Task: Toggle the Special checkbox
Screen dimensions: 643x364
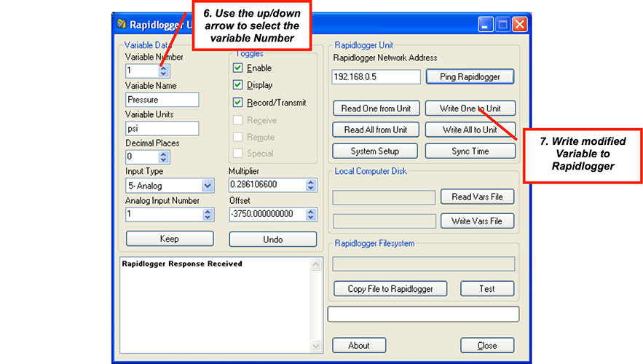Action: click(237, 154)
